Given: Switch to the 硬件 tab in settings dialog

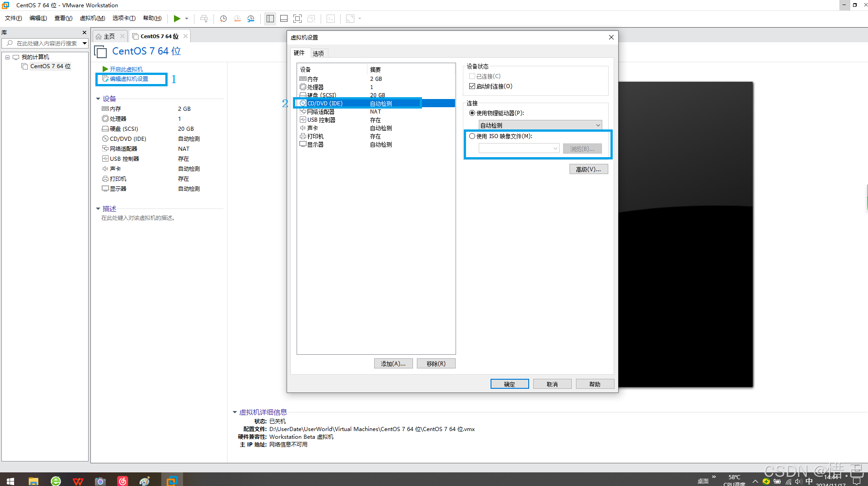Looking at the screenshot, I should click(x=299, y=53).
